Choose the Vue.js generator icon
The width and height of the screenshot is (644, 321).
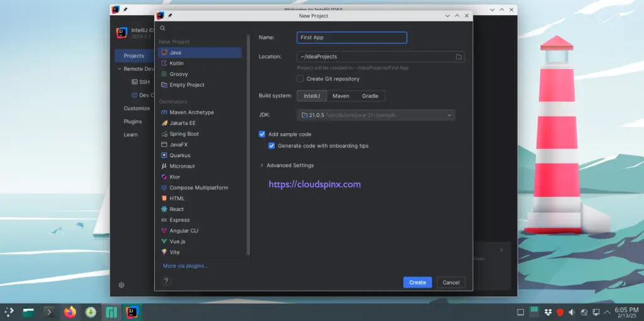tap(164, 241)
